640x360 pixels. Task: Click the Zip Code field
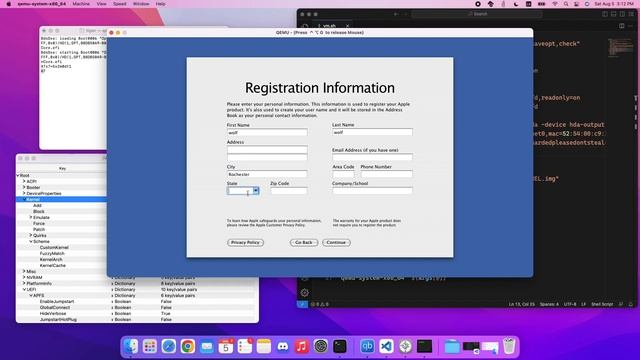[x=289, y=191]
